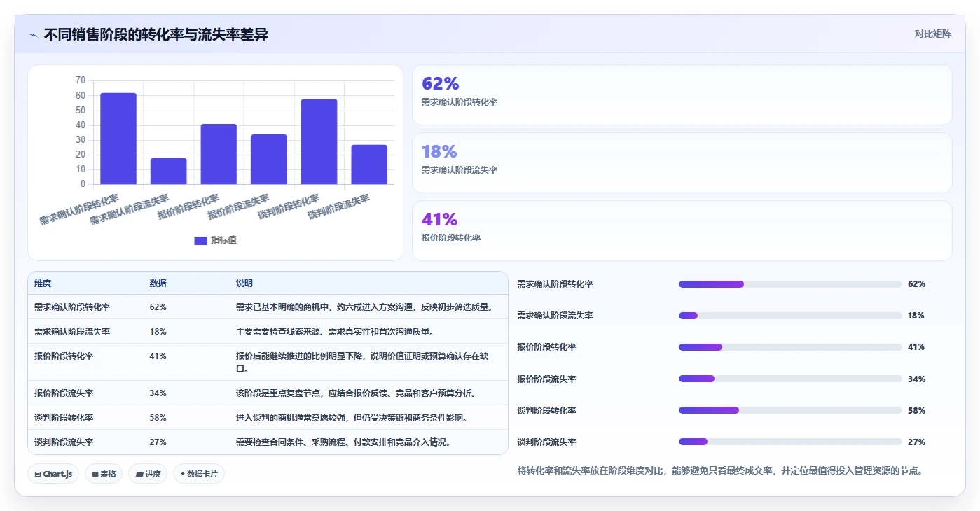Image resolution: width=980 pixels, height=511 pixels.
Task: Click the 需求确认阶段流失率 bar in the chart
Action: tap(169, 171)
